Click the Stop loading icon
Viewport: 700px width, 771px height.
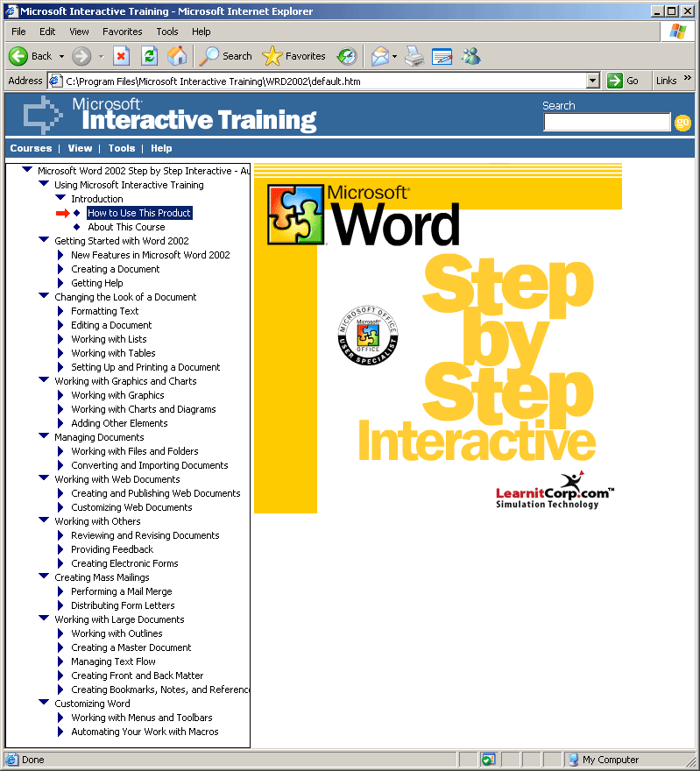coord(121,56)
